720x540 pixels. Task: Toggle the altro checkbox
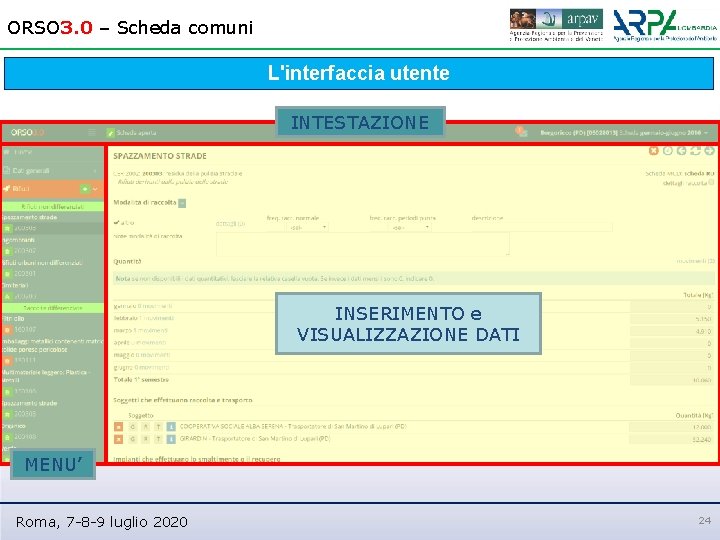[117, 222]
